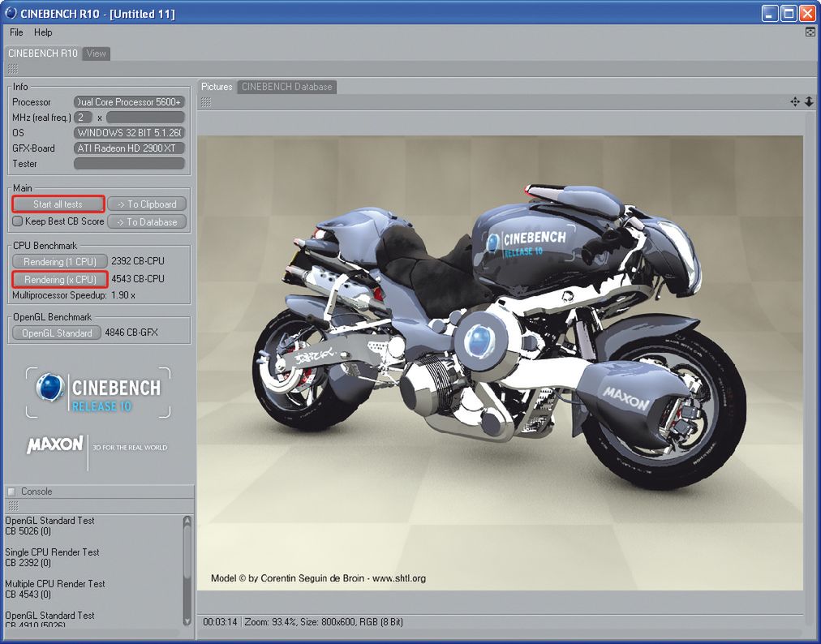
Task: Click the CINEBENCH Release 10 logo
Action: coord(98,393)
